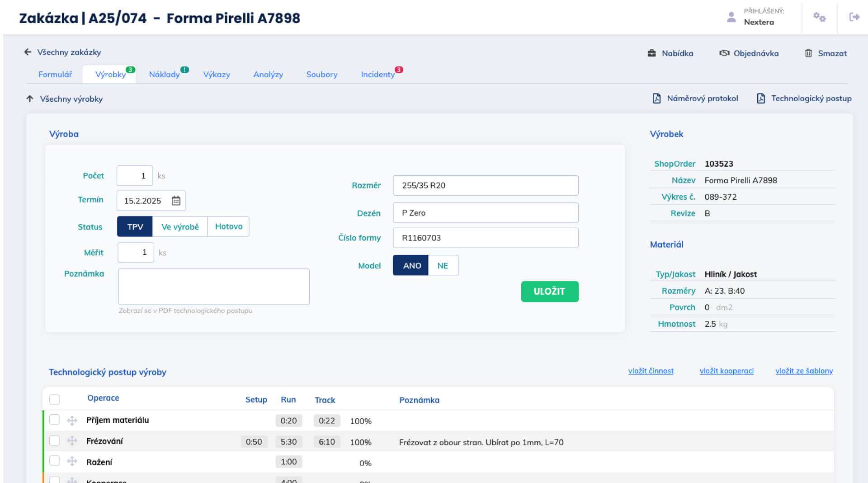
Task: Click the red badge on Incidenty tab
Action: click(x=399, y=70)
